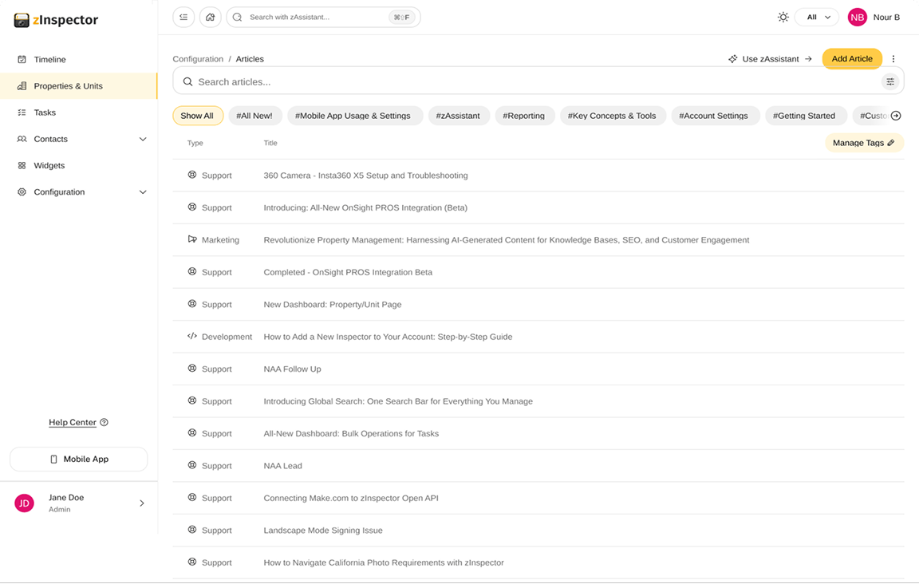The image size is (919, 588).
Task: Click the pencil icon on Manage Tags
Action: [x=891, y=143]
